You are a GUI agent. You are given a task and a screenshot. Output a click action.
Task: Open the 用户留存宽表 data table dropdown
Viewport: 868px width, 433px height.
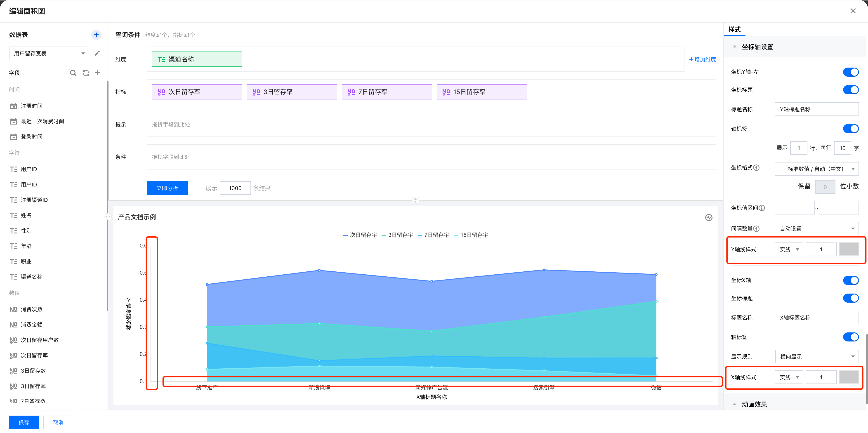pos(49,53)
